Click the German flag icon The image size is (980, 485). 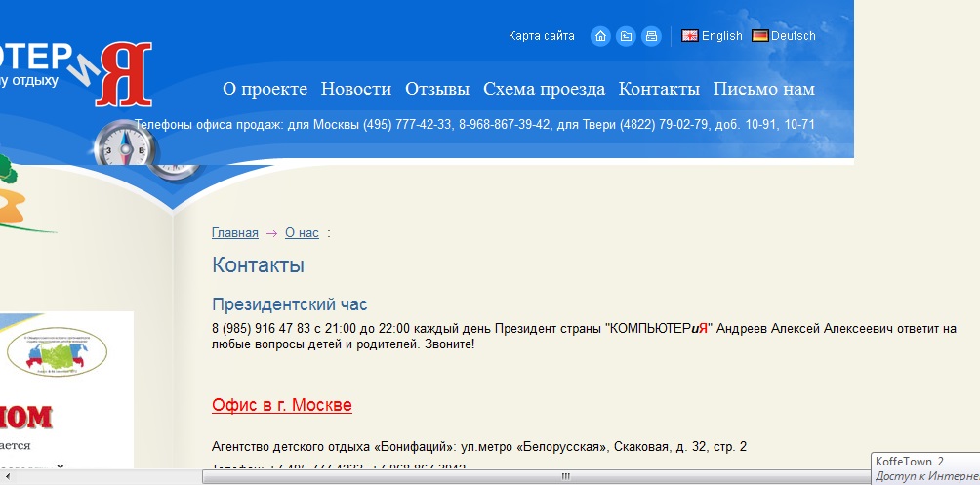pyautogui.click(x=759, y=36)
